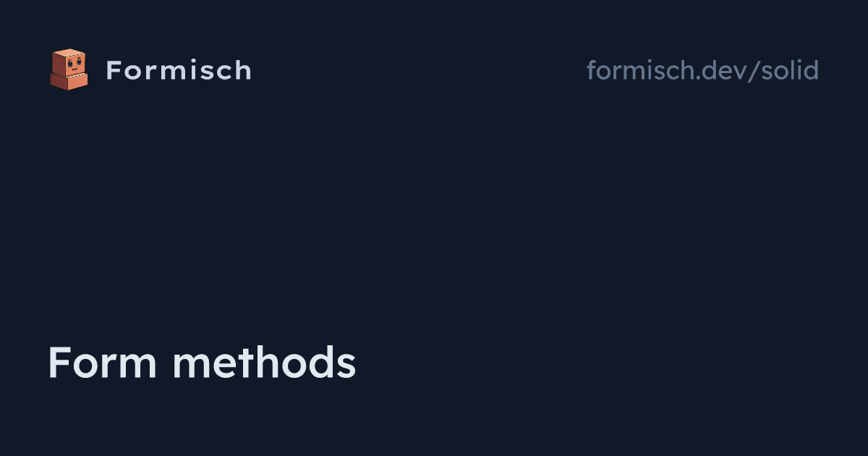Click the letter "d" ending "solid"
868x456 pixels.
(812, 70)
